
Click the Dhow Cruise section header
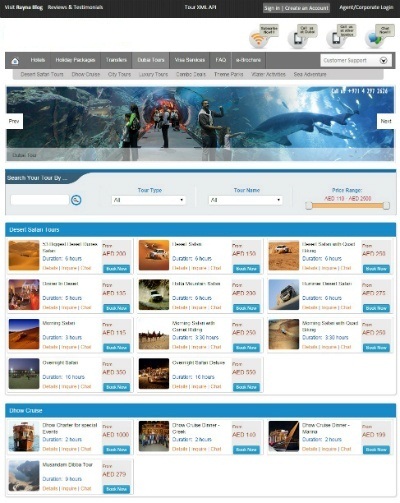point(201,410)
